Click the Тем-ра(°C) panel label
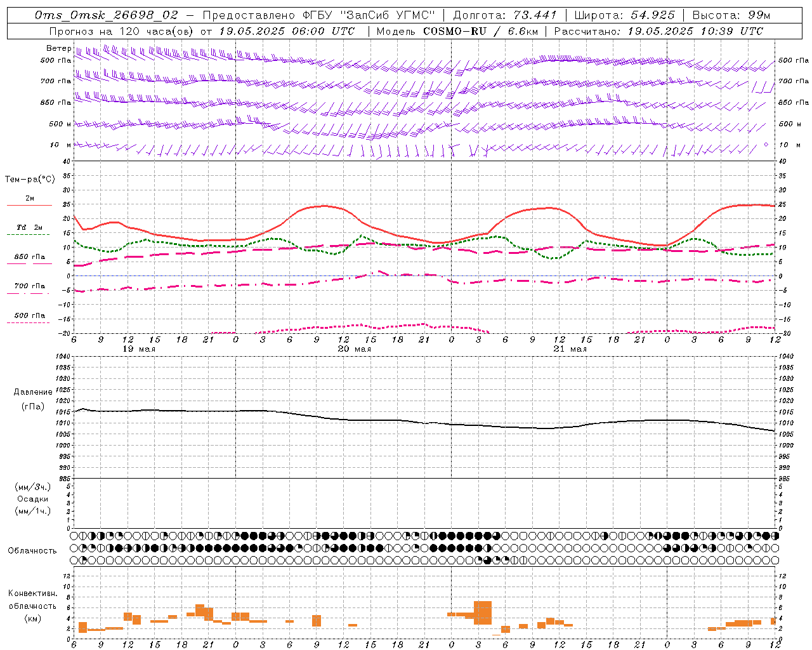The height and width of the screenshot is (650, 812). (x=29, y=179)
